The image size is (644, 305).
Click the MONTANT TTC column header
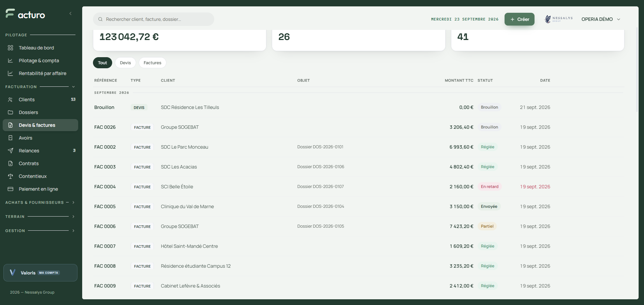click(x=459, y=80)
